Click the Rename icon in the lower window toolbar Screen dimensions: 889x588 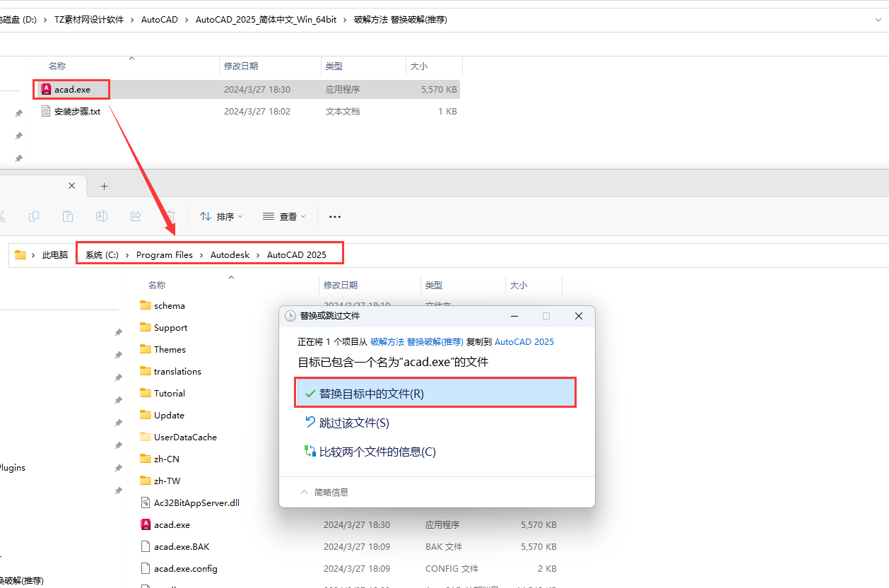[x=102, y=216]
